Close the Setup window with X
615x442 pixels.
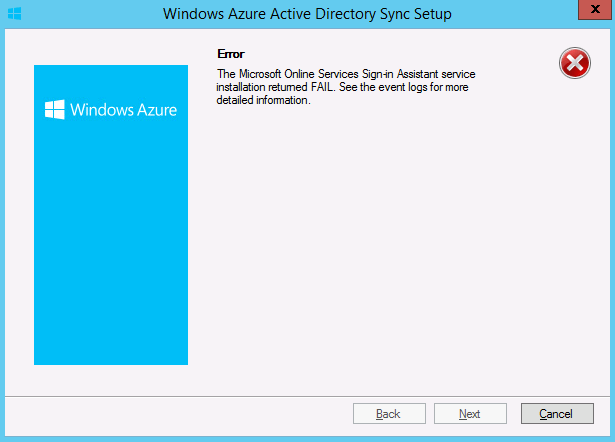[x=595, y=9]
